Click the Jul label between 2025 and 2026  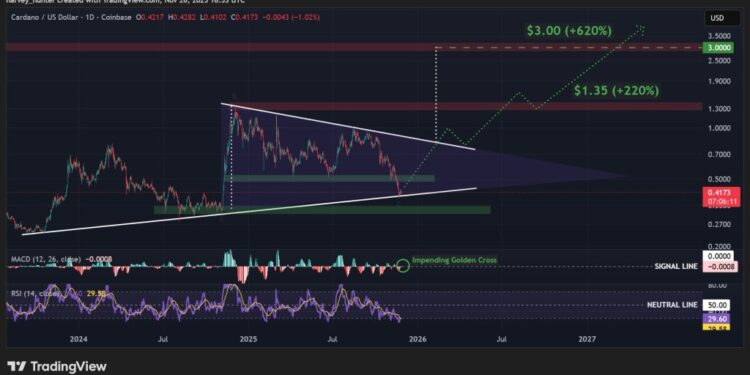point(332,339)
